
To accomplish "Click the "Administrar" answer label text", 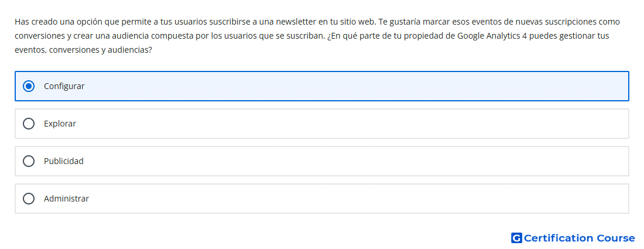I will click(x=67, y=199).
